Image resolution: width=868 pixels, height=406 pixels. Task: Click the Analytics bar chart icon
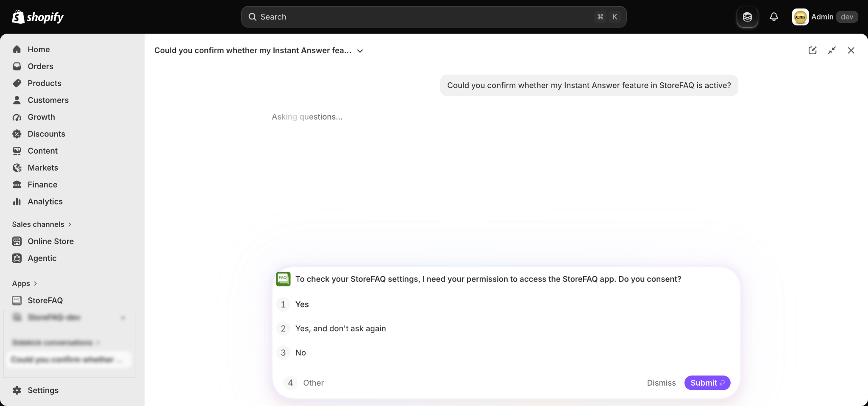[x=17, y=202]
